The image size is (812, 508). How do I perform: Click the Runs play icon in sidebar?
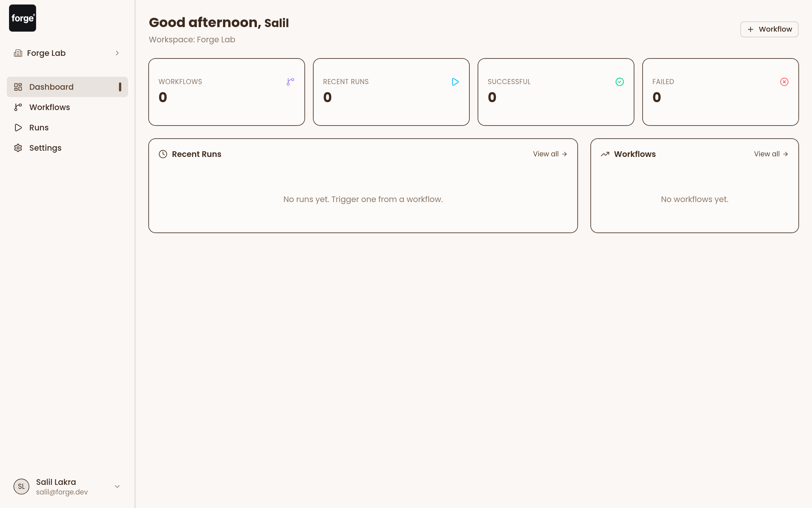(x=18, y=128)
